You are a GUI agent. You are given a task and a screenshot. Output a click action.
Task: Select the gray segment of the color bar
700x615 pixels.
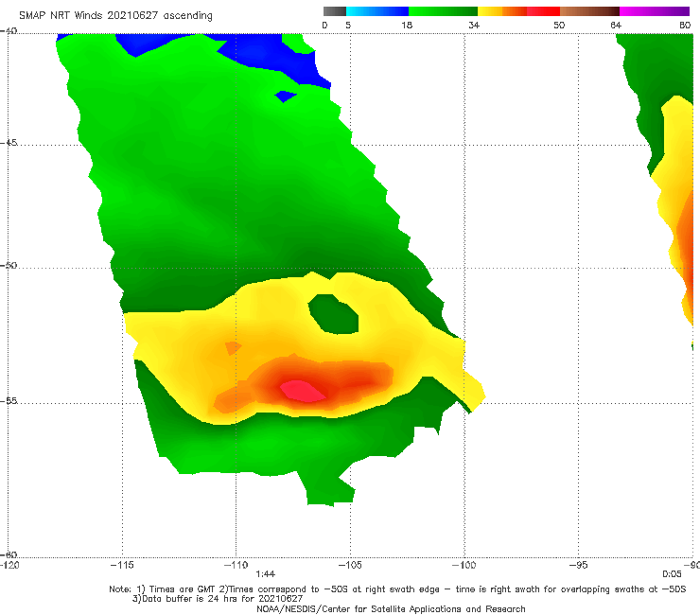click(x=334, y=11)
